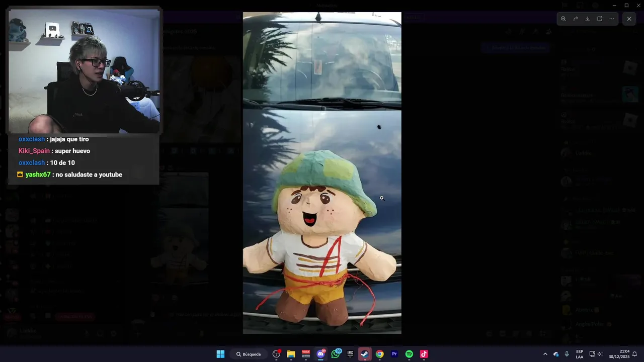Image resolution: width=644 pixels, height=362 pixels.
Task: Click chat username yashx67
Action: 38,174
